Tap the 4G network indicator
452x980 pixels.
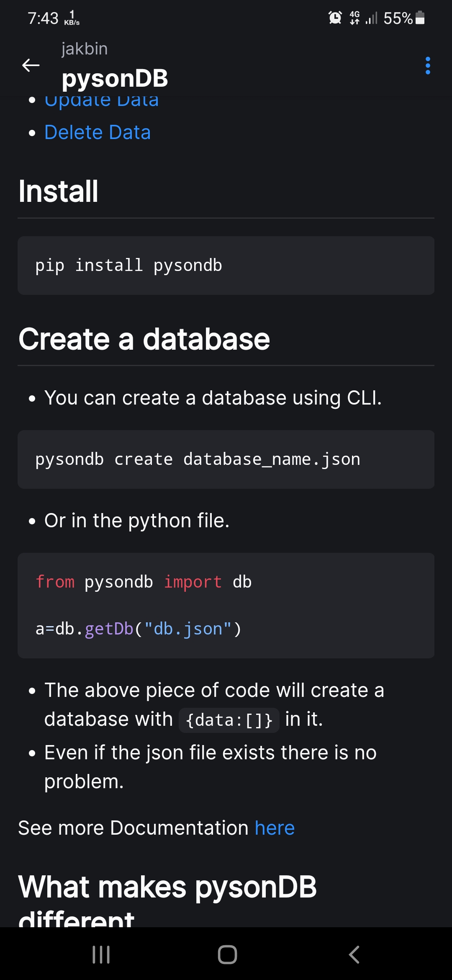click(354, 18)
